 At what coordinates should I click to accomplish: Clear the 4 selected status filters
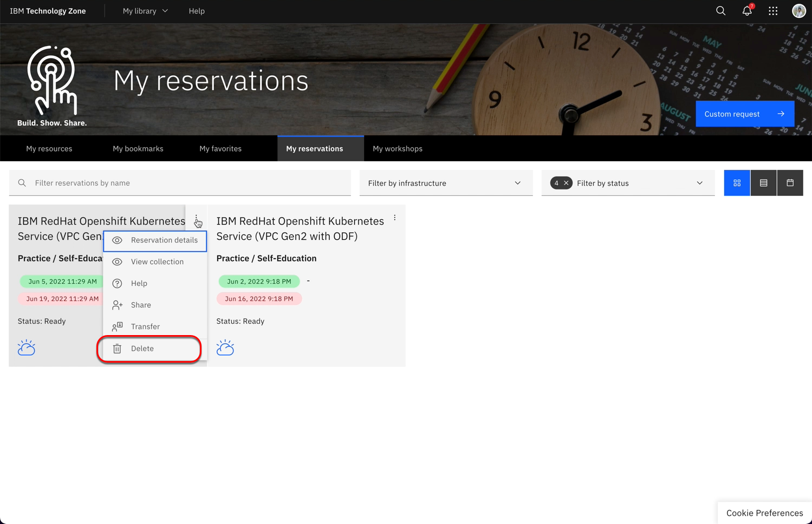click(x=566, y=183)
